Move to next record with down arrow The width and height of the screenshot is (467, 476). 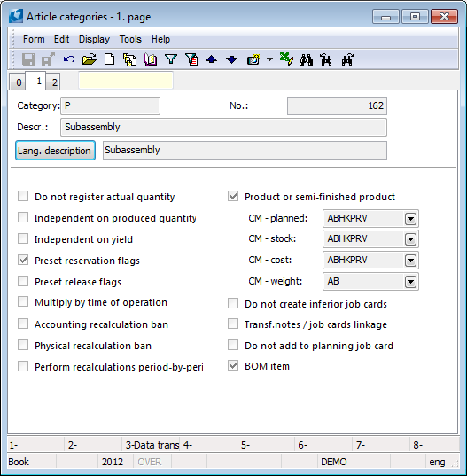point(232,59)
